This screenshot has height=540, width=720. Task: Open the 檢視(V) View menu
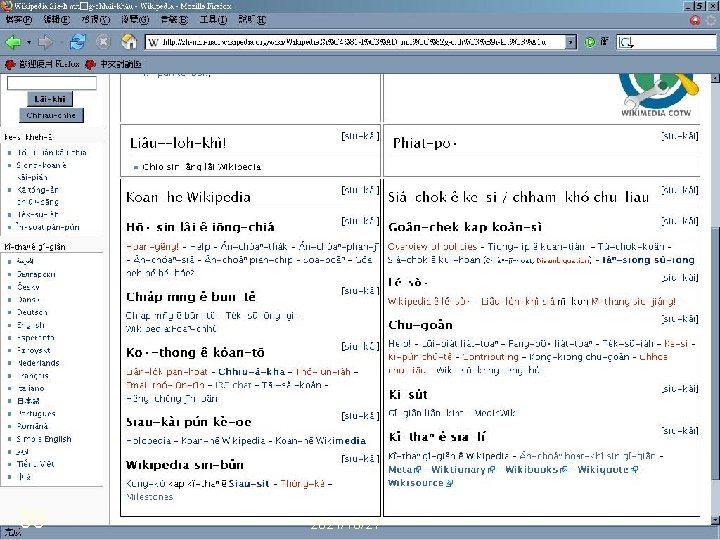pos(96,20)
